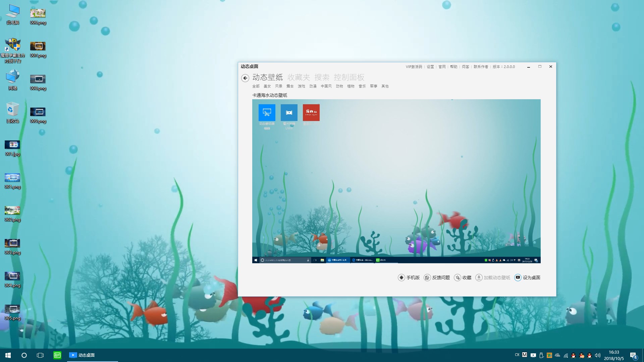
Task: Click the Wi-Fi network icon in the tray
Action: tap(566, 355)
